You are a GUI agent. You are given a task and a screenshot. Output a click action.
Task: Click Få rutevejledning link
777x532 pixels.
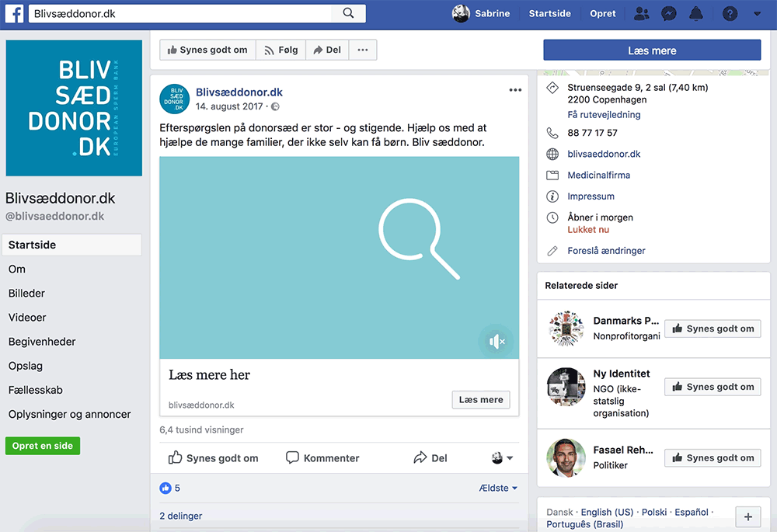click(604, 115)
